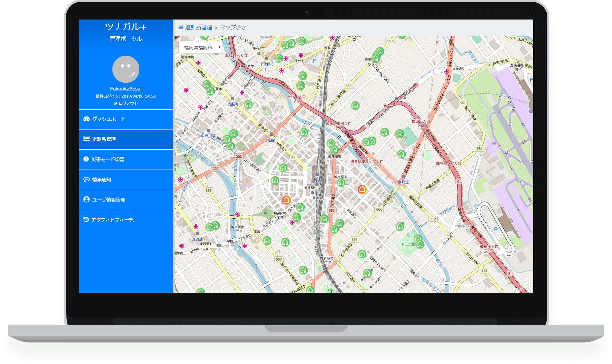Click the user icon beside ユーザ情報管理
The width and height of the screenshot is (612, 364).
pyautogui.click(x=87, y=199)
